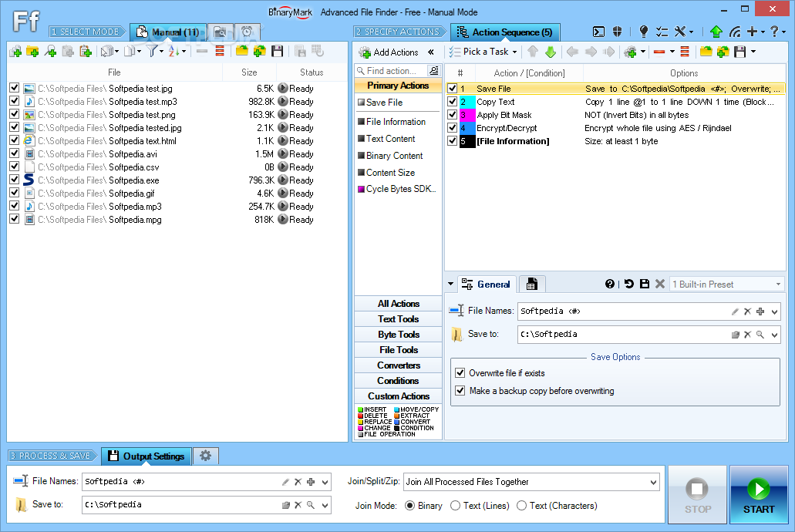The image size is (795, 532).
Task: Select Text (Characters) join mode
Action: 522,506
